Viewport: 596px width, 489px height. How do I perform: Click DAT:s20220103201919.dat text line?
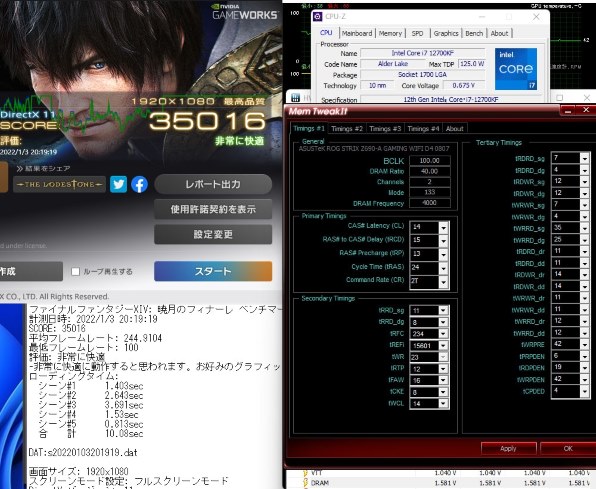pyautogui.click(x=83, y=452)
